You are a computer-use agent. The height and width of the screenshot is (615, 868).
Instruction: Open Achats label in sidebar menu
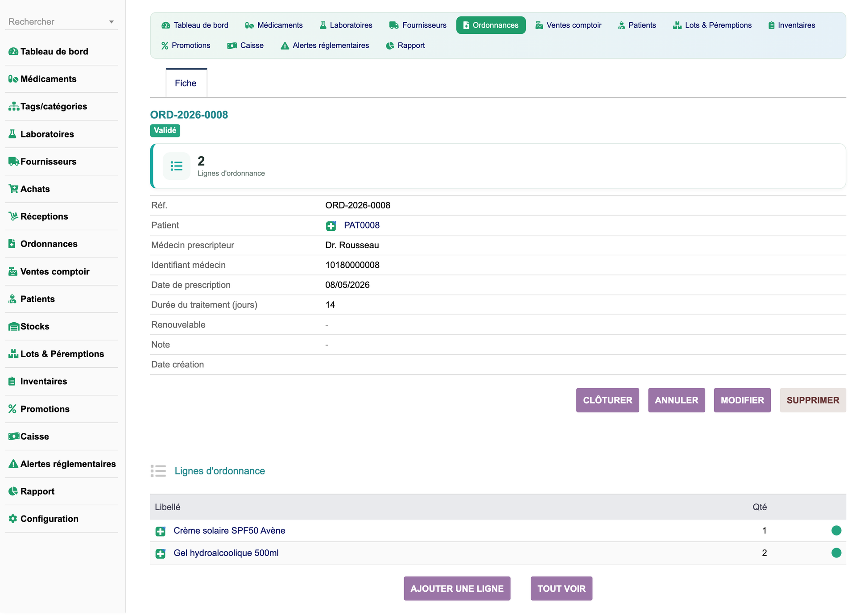35,189
